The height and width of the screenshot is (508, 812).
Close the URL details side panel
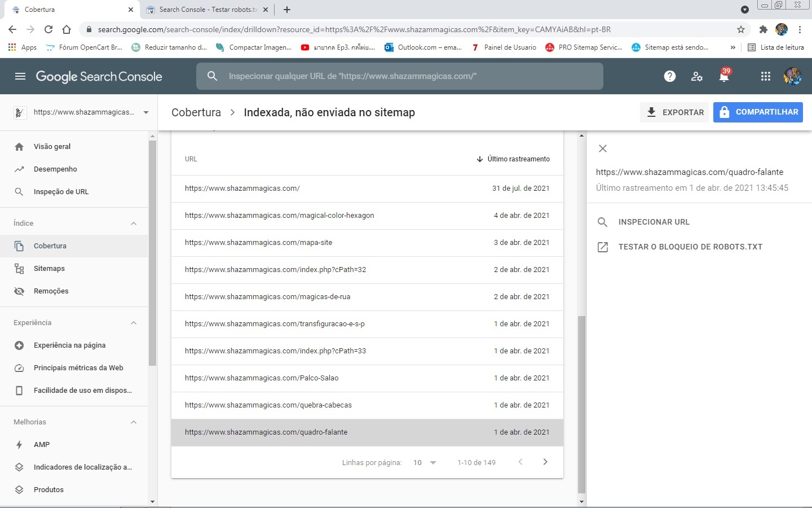[603, 148]
